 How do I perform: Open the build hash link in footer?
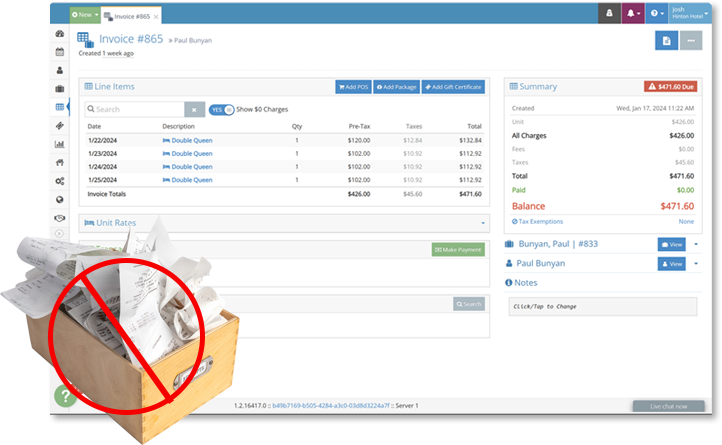[x=331, y=406]
